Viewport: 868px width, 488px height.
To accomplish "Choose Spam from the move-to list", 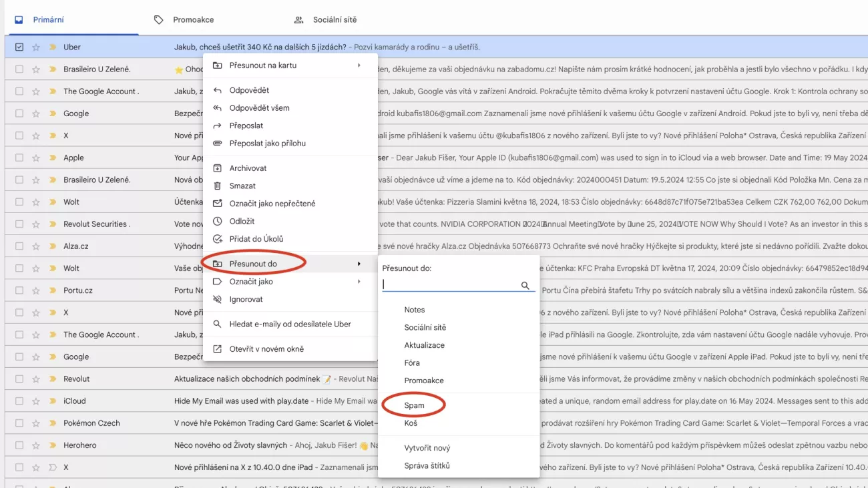I will [x=414, y=405].
